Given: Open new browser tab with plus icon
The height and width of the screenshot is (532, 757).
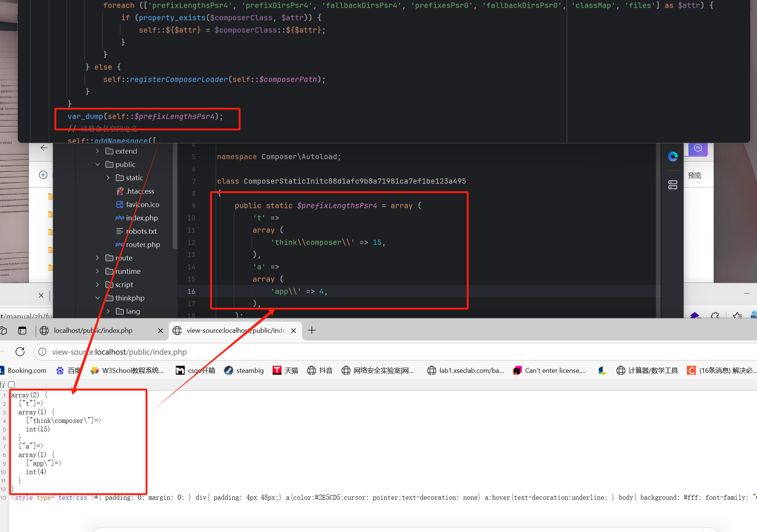Looking at the screenshot, I should [312, 330].
